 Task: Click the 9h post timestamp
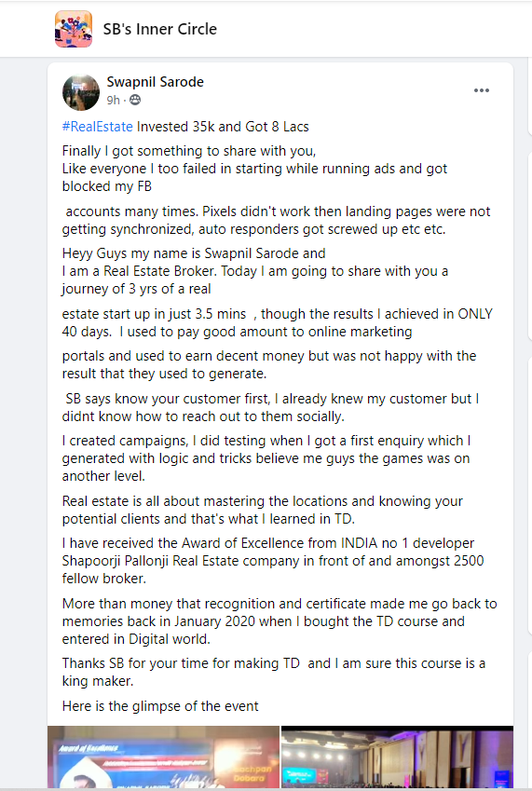pyautogui.click(x=113, y=100)
